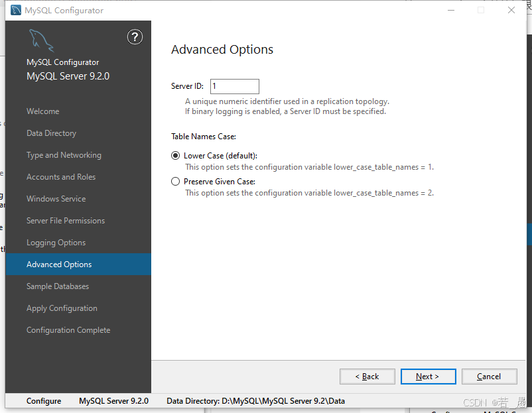Click the Table Names Case label
The width and height of the screenshot is (532, 413).
coord(204,137)
